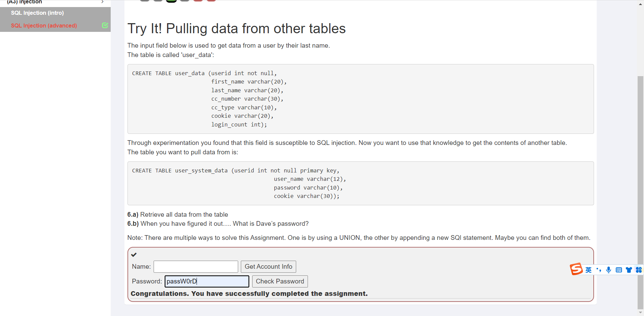This screenshot has width=644, height=316.
Task: Toggle the Sogou punctuation mode icon
Action: pyautogui.click(x=599, y=270)
